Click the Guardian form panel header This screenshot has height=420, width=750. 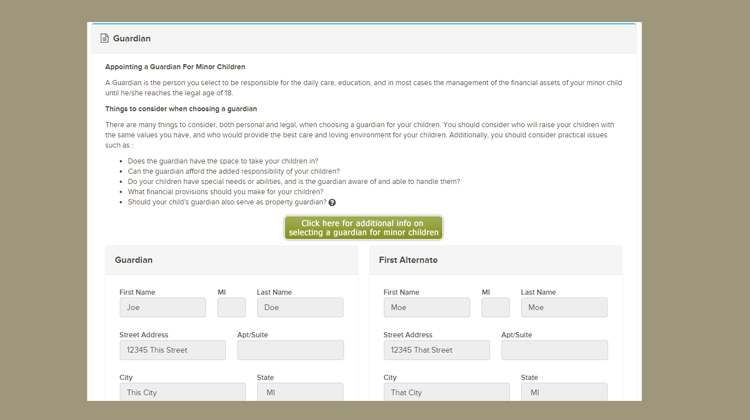coord(231,260)
